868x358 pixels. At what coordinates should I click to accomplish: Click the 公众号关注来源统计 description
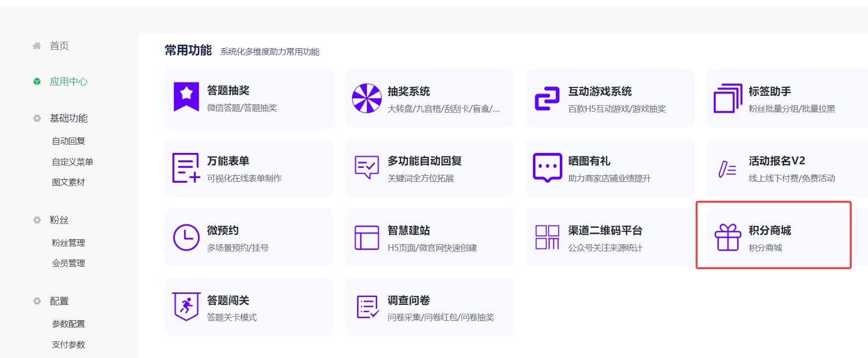(606, 248)
